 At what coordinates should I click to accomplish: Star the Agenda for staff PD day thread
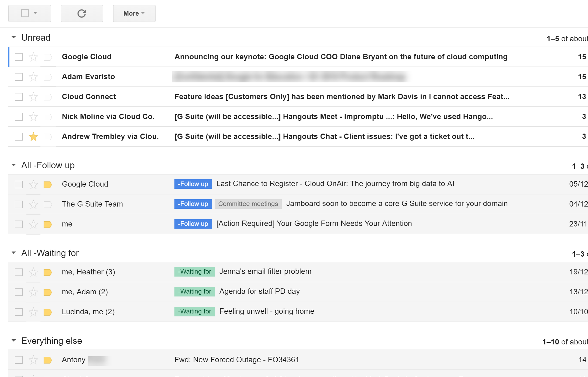coord(33,292)
